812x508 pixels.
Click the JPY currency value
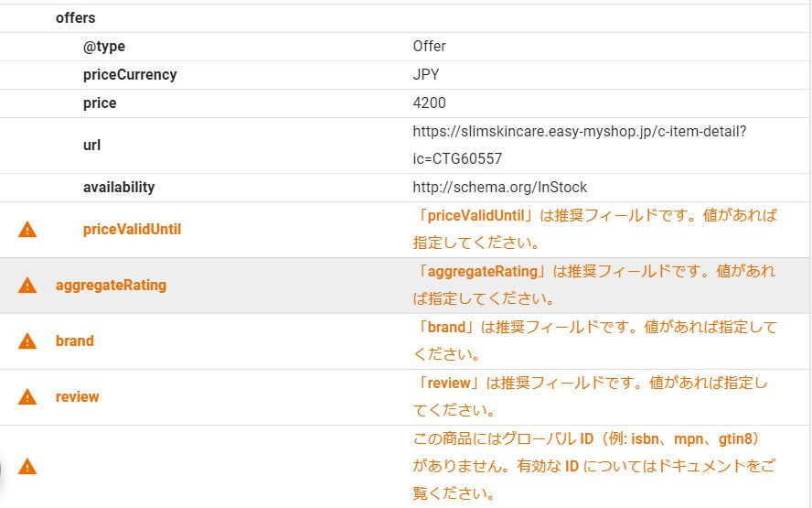(x=426, y=74)
